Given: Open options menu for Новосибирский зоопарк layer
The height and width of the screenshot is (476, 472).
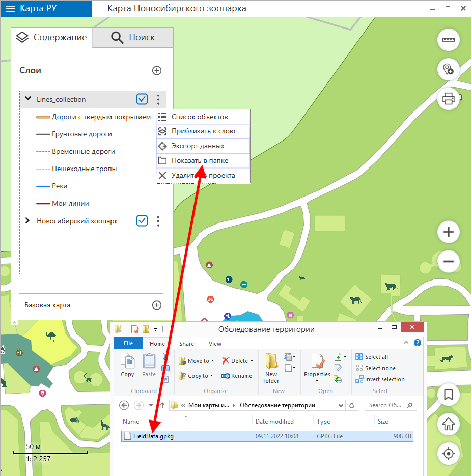Looking at the screenshot, I should click(158, 221).
